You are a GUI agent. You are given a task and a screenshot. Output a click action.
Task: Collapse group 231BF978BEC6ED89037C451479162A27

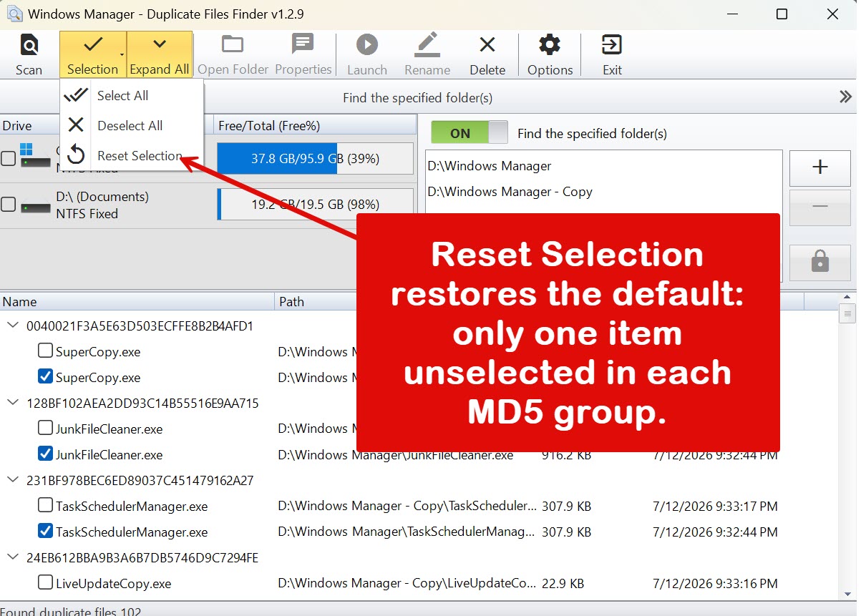(x=13, y=481)
